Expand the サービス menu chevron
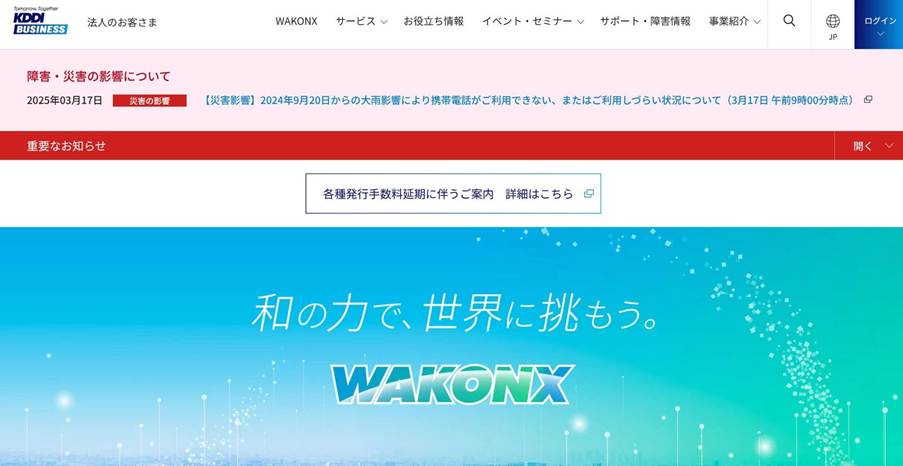 click(384, 22)
